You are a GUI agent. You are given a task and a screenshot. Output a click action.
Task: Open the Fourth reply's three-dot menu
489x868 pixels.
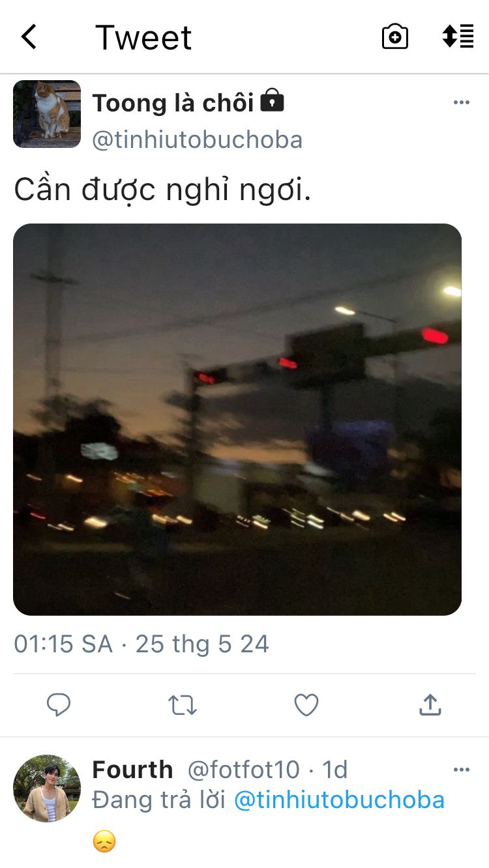point(462,770)
